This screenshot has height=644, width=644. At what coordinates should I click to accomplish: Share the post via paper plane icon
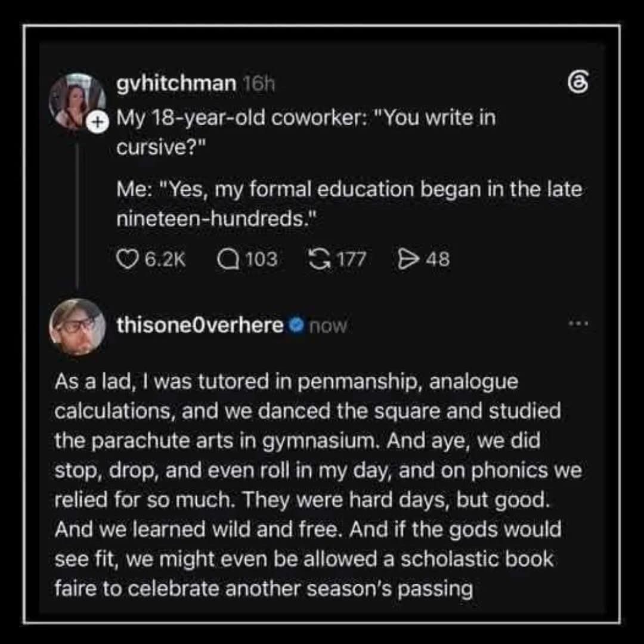coord(407,259)
